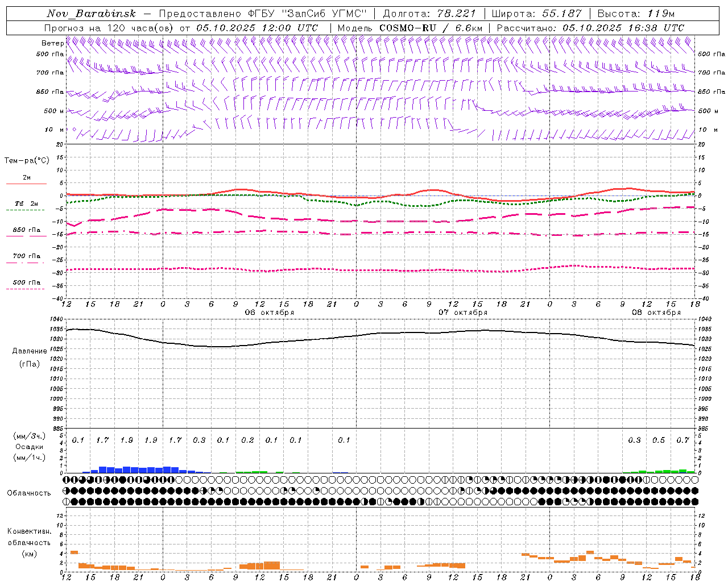
Task: Select the (мм/1ч.) precipitation unit label
Action: point(30,458)
